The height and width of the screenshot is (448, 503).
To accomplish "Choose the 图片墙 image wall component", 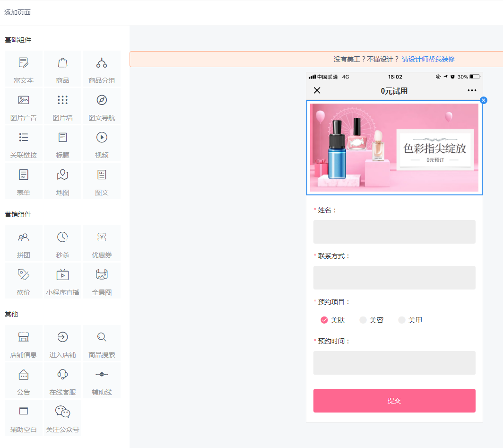I will (62, 106).
